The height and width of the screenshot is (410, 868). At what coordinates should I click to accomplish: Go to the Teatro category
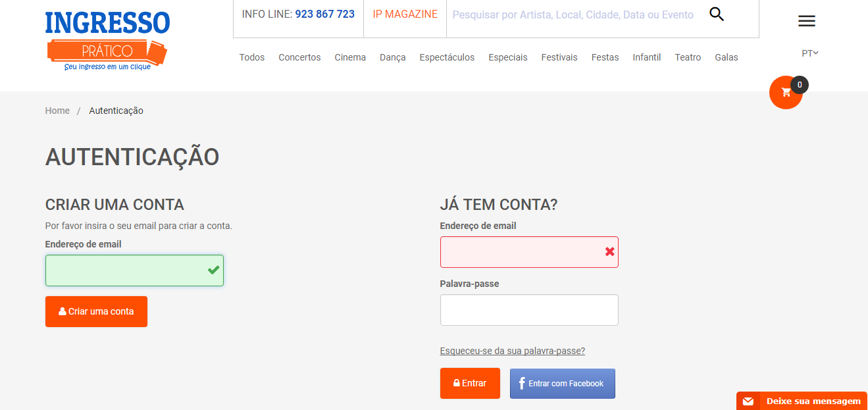pos(688,57)
